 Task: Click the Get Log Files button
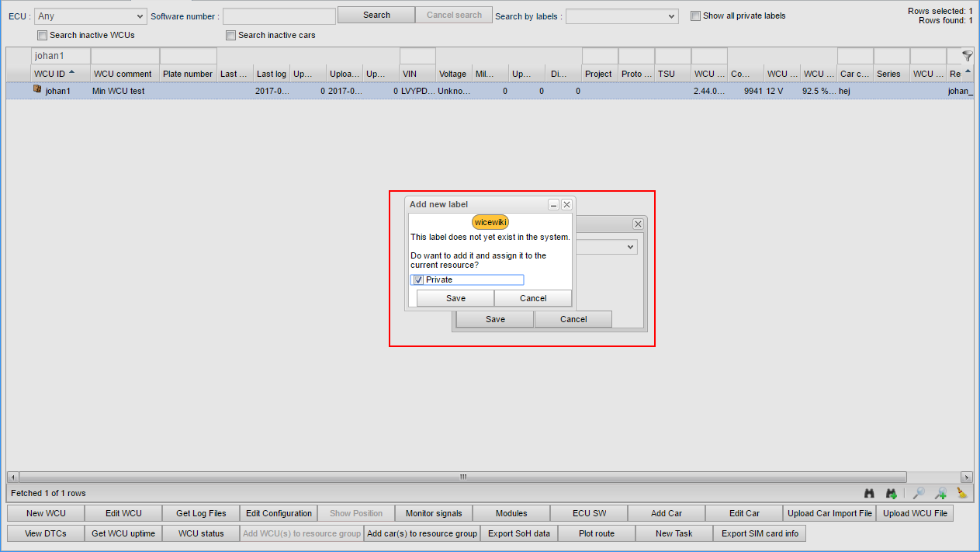click(x=201, y=513)
